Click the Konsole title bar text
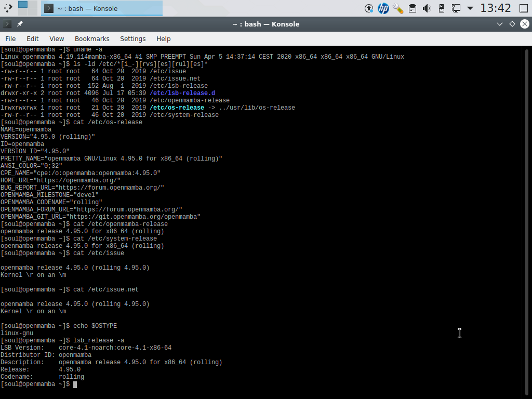 (x=266, y=24)
